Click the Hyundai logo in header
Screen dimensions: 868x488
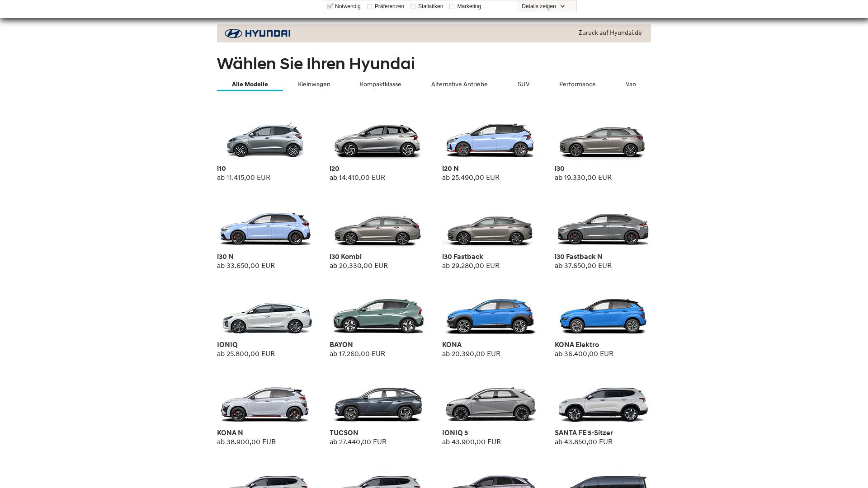point(257,33)
